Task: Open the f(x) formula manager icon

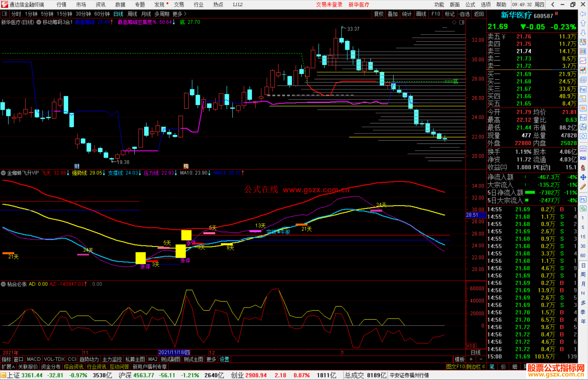Action: click(x=583, y=127)
